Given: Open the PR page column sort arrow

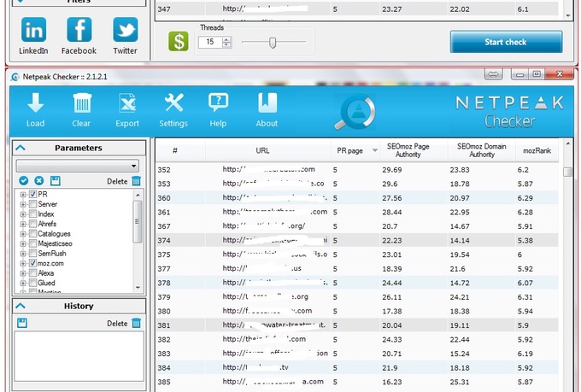Looking at the screenshot, I should (x=374, y=150).
